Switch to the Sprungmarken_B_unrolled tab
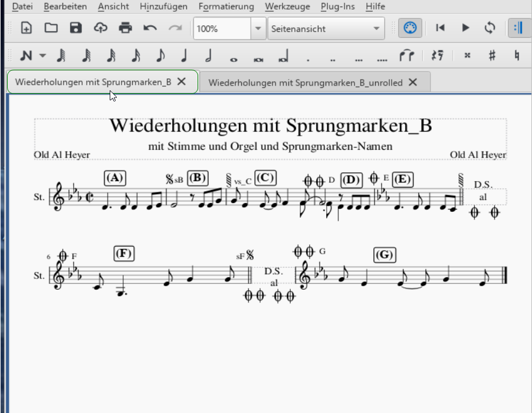Viewport: 532px width, 413px height. (307, 83)
